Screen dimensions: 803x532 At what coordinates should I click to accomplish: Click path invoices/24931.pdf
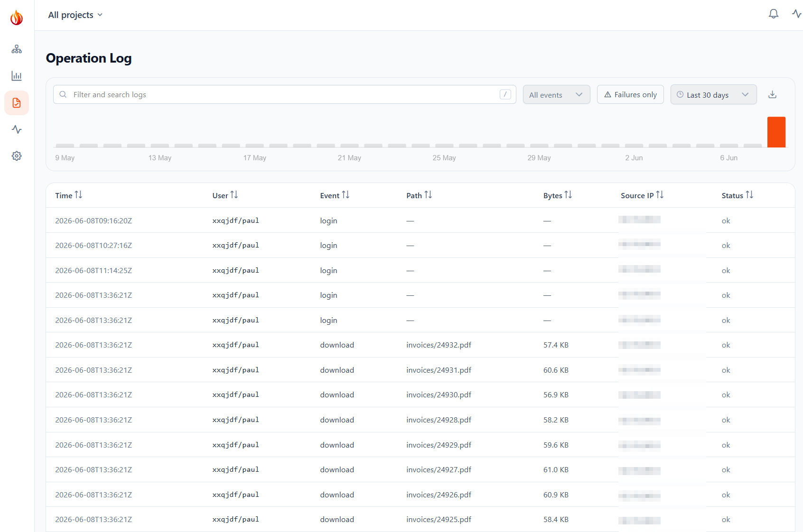(x=439, y=370)
